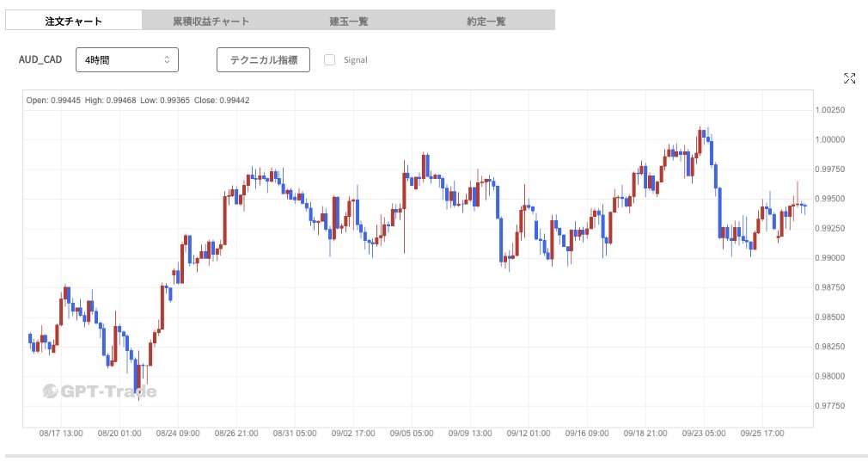Screen dimensions: 868x462
Task: Enable the Signal checkbox
Action: coord(329,60)
